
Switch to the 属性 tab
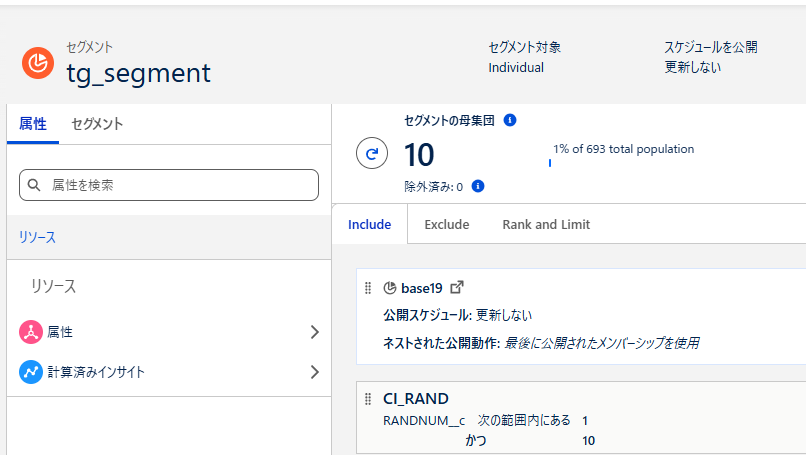click(33, 124)
